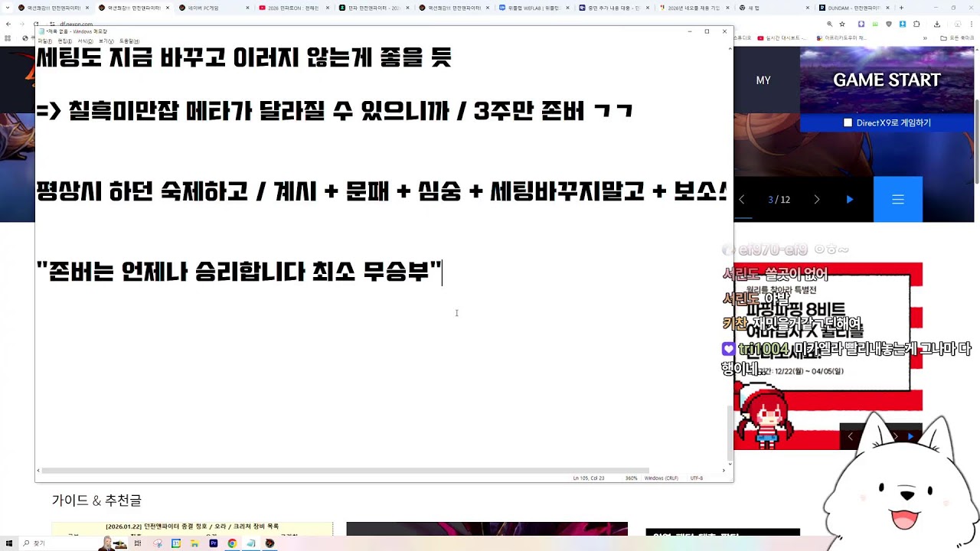This screenshot has height=551, width=980.
Task: Open the 편집 menu in Notepad
Action: [x=64, y=41]
